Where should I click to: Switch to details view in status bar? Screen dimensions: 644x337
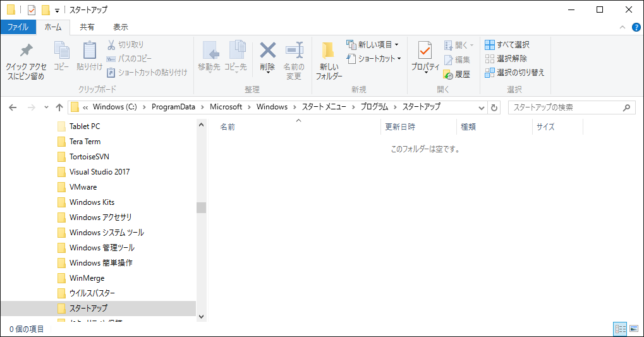pos(620,329)
